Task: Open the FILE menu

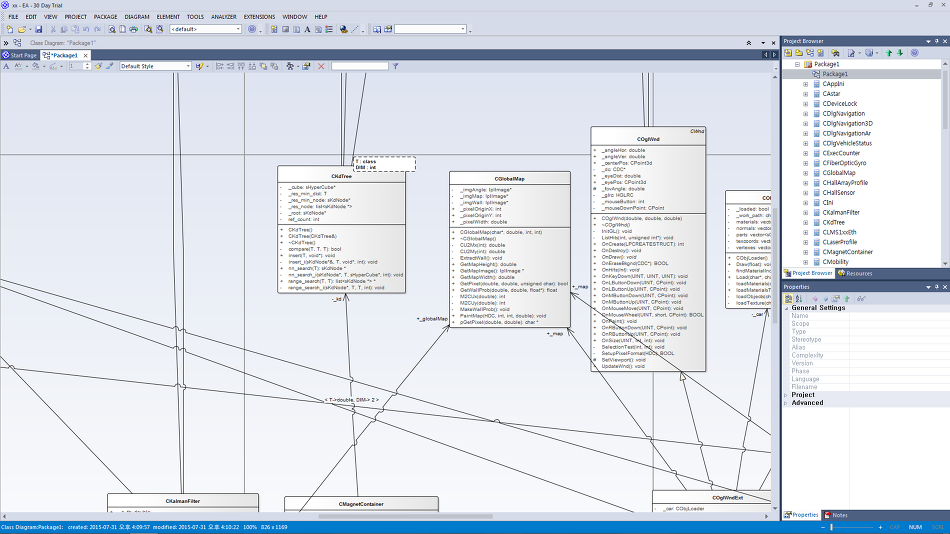Action: [x=13, y=17]
